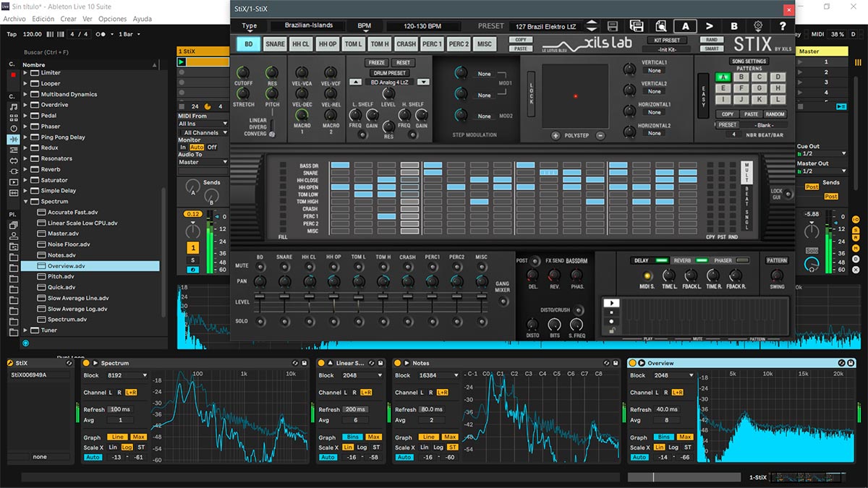Viewport: 868px width, 488px height.
Task: Click the browser search field
Action: click(90, 52)
